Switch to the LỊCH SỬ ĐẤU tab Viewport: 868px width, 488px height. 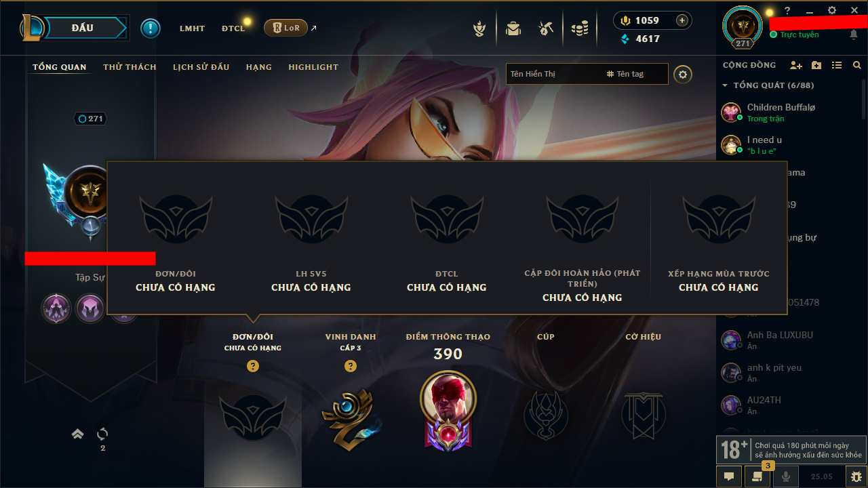point(201,67)
